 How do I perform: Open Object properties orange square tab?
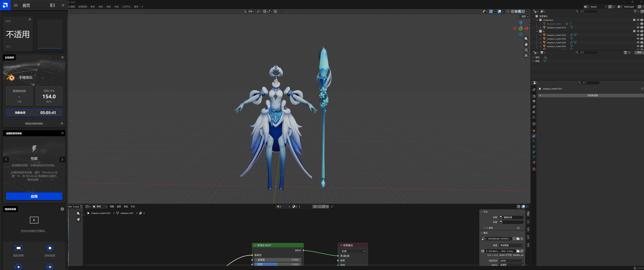[534, 131]
